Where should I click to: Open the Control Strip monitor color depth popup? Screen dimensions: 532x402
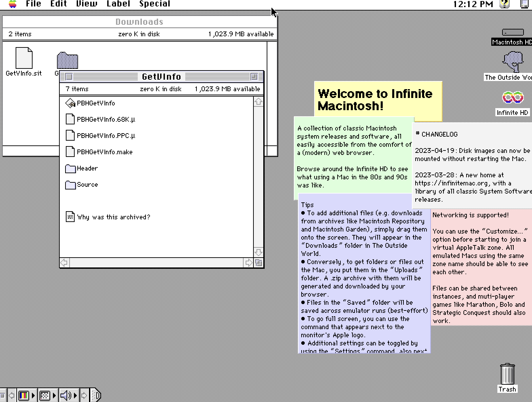26,395
